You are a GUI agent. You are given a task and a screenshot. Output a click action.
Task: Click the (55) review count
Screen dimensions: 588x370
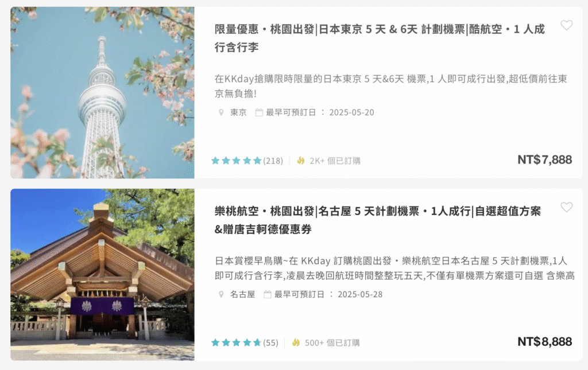271,342
